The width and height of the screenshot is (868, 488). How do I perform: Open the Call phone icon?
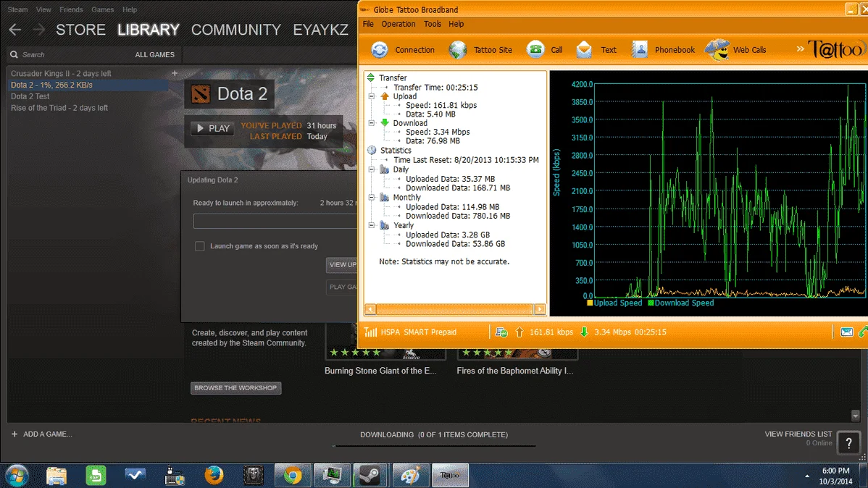535,50
